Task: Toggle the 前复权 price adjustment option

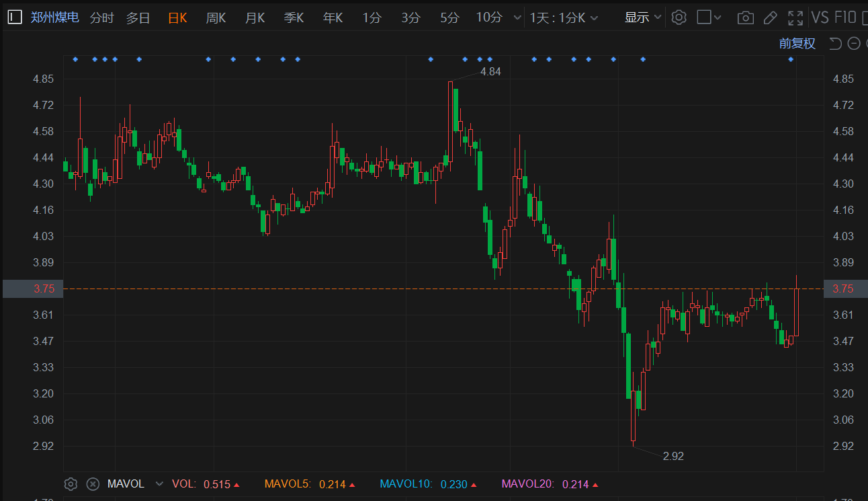Action: [797, 44]
